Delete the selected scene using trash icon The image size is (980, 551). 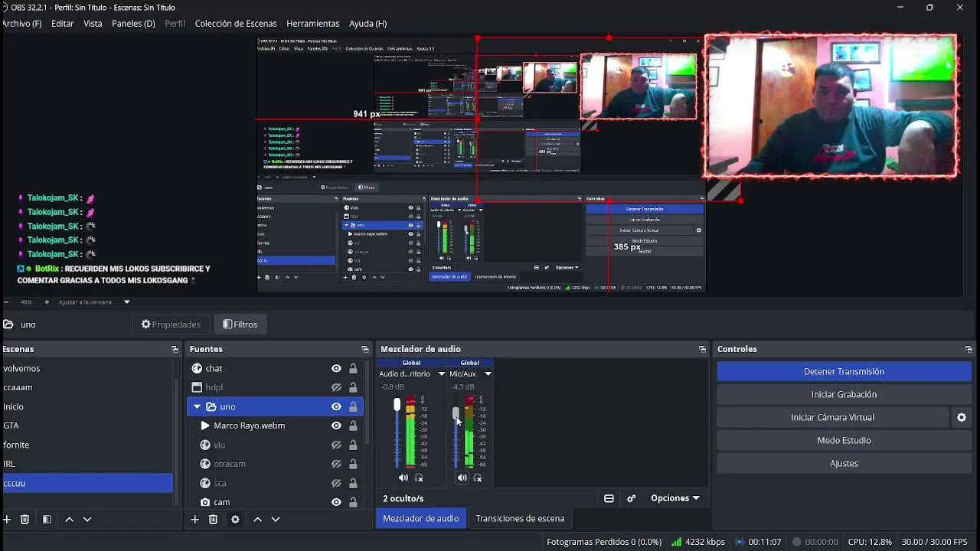(x=24, y=519)
